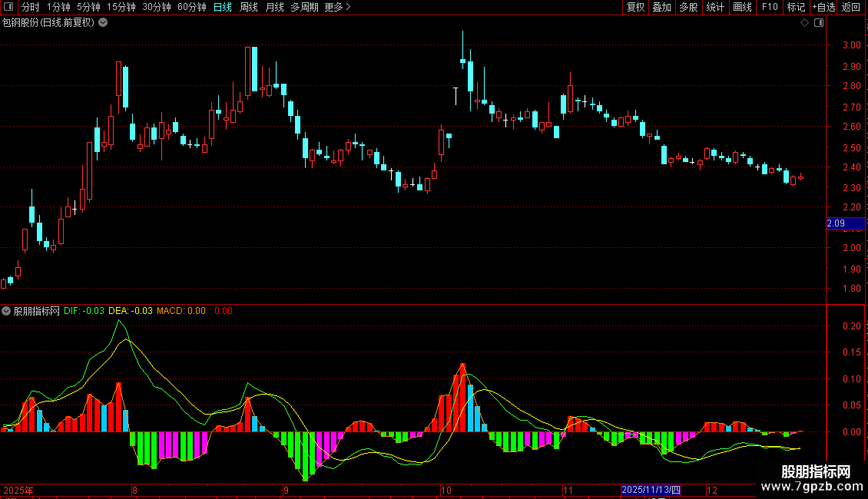Viewport: 868px width, 499px height.
Task: Click the 0.20 MACD axis label
Action: coord(851,326)
